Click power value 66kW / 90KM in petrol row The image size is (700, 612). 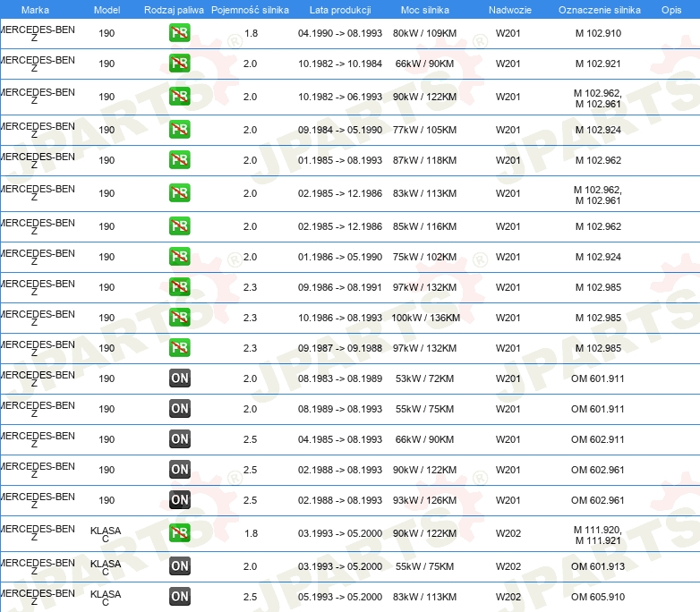(424, 64)
